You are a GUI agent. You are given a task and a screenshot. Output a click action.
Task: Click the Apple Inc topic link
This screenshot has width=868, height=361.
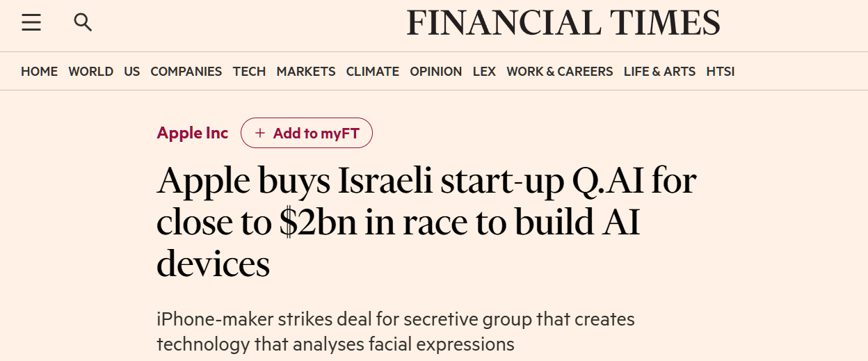pyautogui.click(x=193, y=133)
